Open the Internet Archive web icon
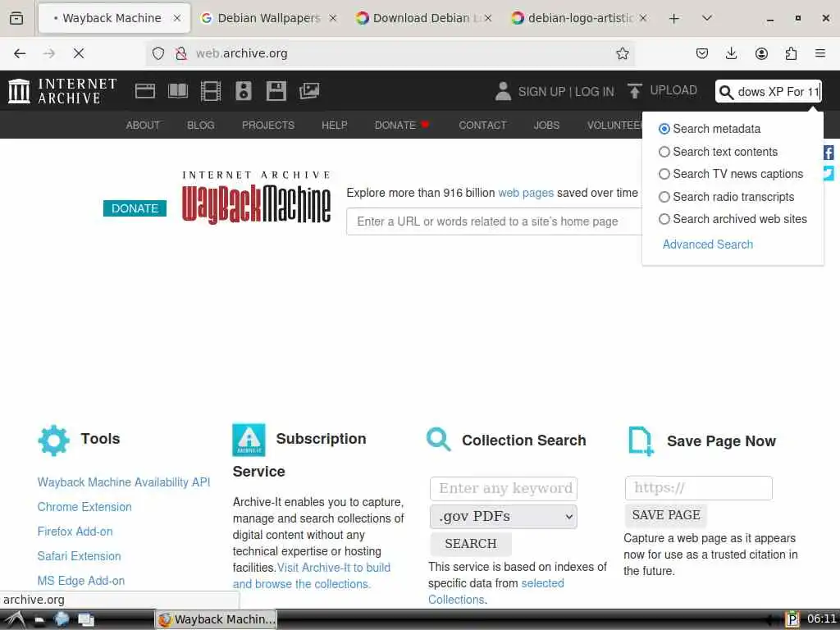 (145, 91)
